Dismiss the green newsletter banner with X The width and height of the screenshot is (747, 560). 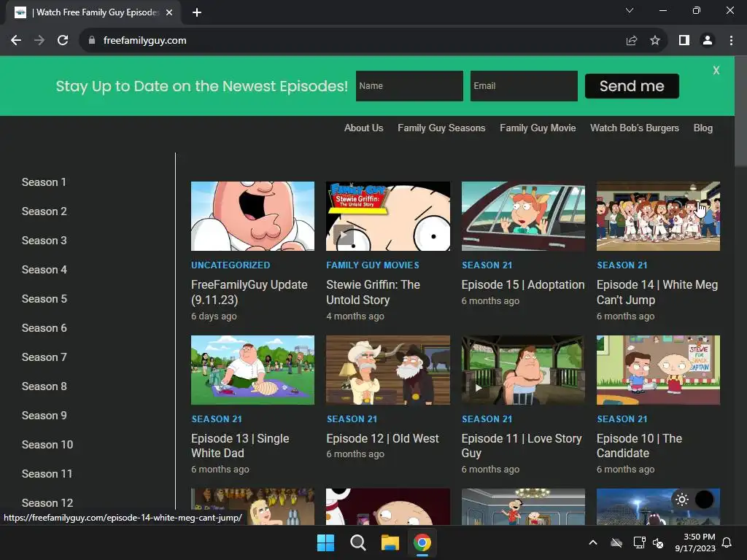tap(716, 71)
